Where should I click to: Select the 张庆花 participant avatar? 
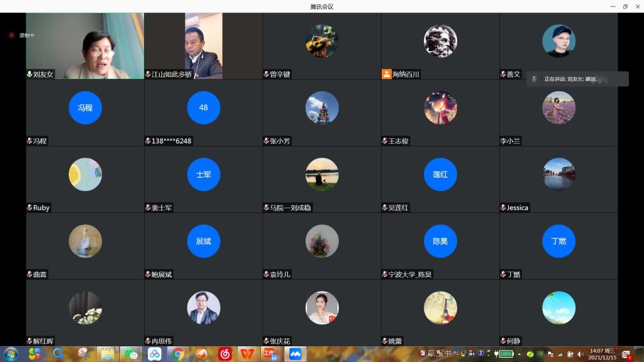(322, 308)
